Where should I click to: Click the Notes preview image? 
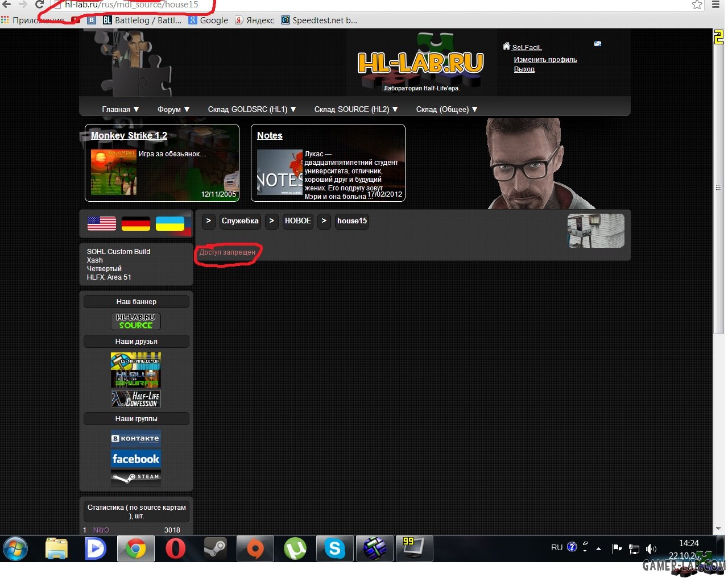[280, 172]
